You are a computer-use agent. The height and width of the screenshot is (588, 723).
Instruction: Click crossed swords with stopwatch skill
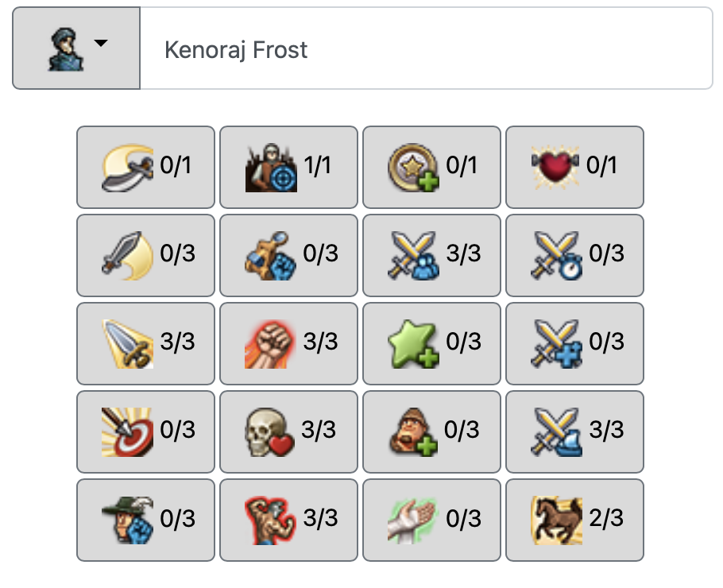(574, 255)
